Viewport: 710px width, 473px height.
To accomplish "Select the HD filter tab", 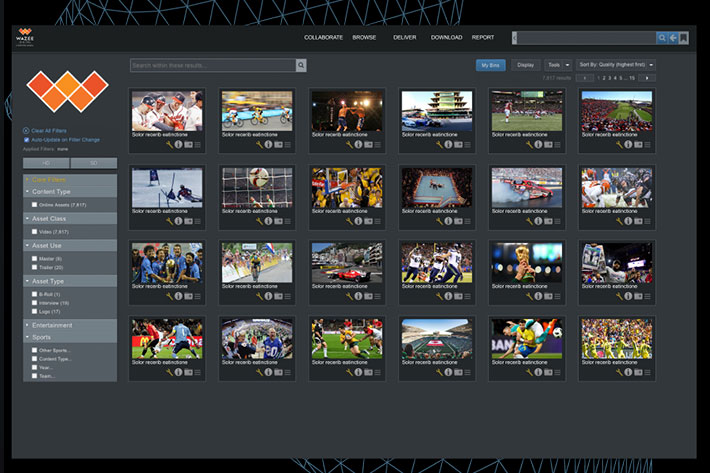I will (x=46, y=163).
